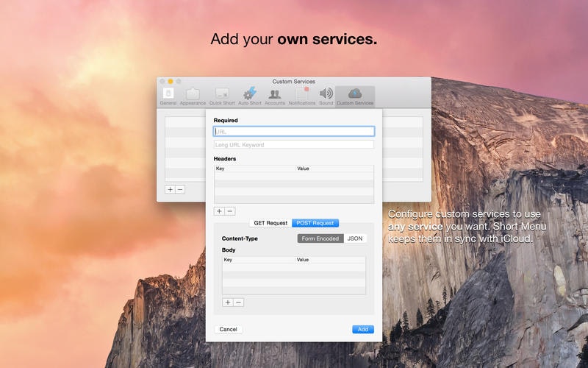Viewport: 588px width, 368px height.
Task: Click the Body table Key column header
Action: click(x=259, y=260)
